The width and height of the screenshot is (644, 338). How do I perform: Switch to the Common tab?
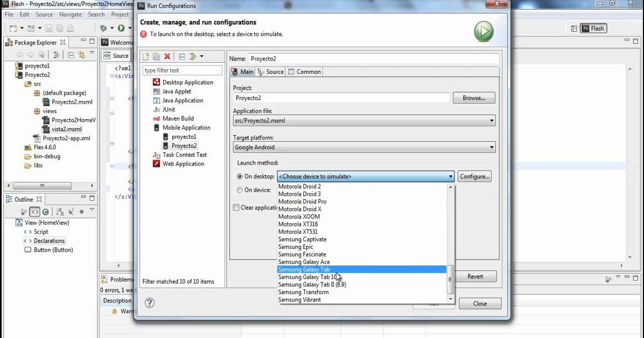(304, 71)
